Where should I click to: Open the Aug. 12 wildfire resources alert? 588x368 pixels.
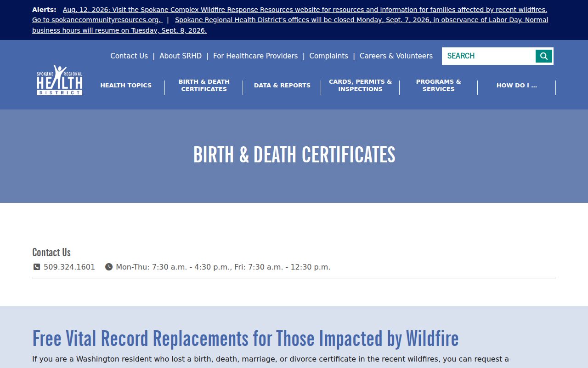point(289,15)
